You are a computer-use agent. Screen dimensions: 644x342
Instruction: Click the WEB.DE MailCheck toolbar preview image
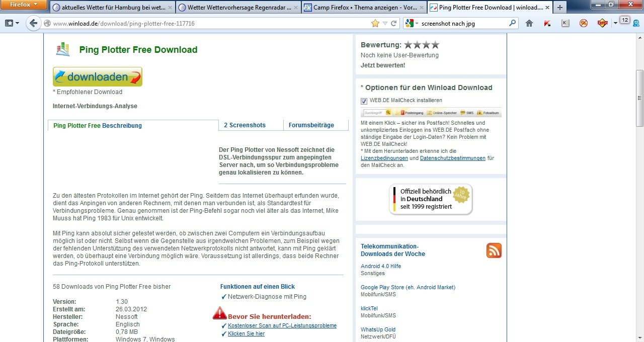(431, 113)
